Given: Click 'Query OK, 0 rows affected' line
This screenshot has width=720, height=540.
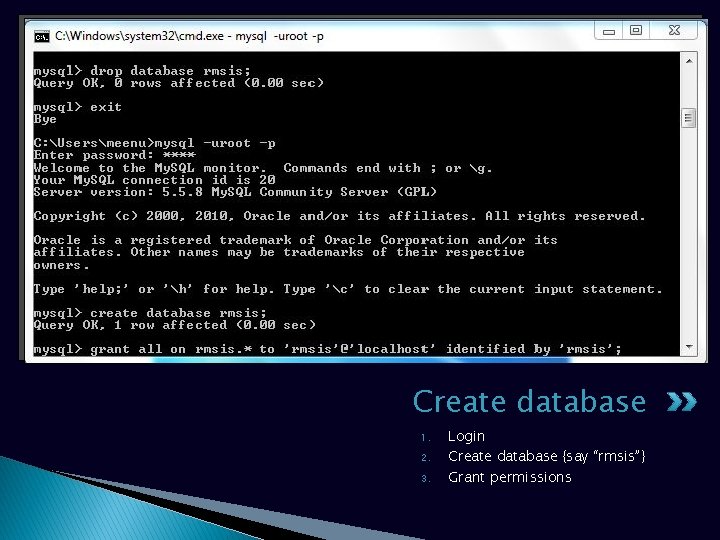Looking at the screenshot, I should pyautogui.click(x=179, y=83).
